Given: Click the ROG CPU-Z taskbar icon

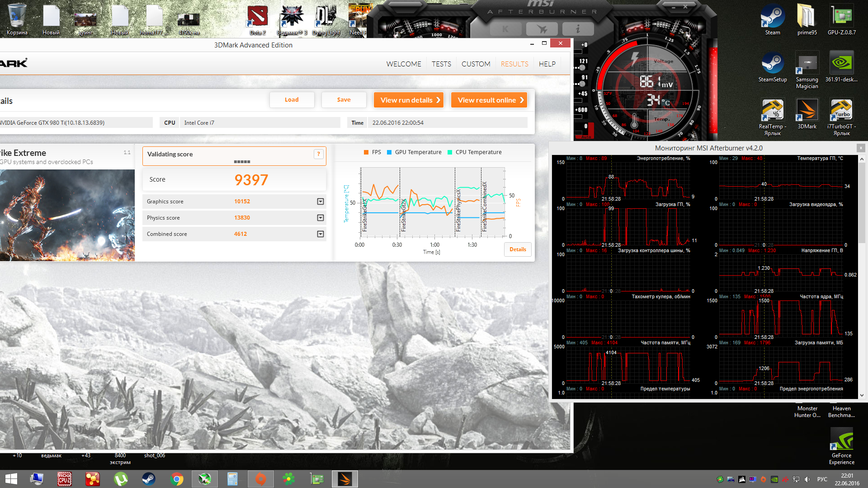Looking at the screenshot, I should coord(65,479).
